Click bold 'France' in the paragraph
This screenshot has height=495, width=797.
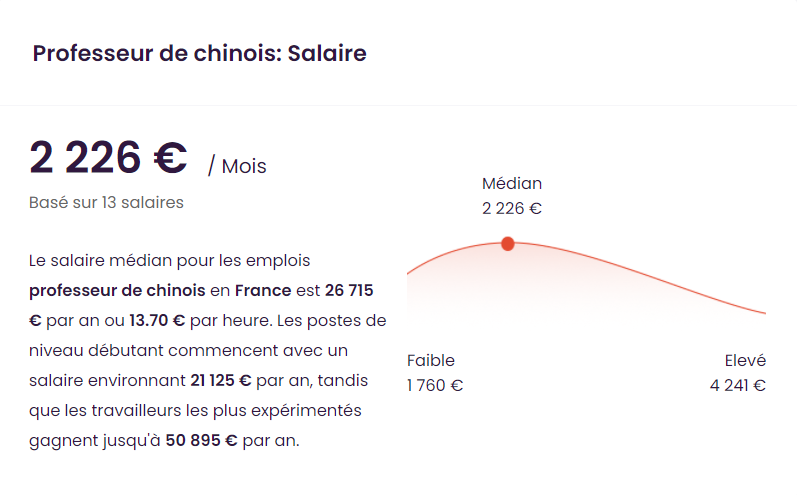pyautogui.click(x=263, y=290)
